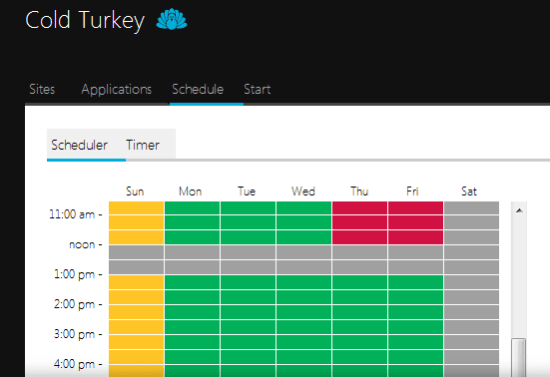Select the Scheduler sub-tab
The height and width of the screenshot is (377, 550).
[79, 145]
